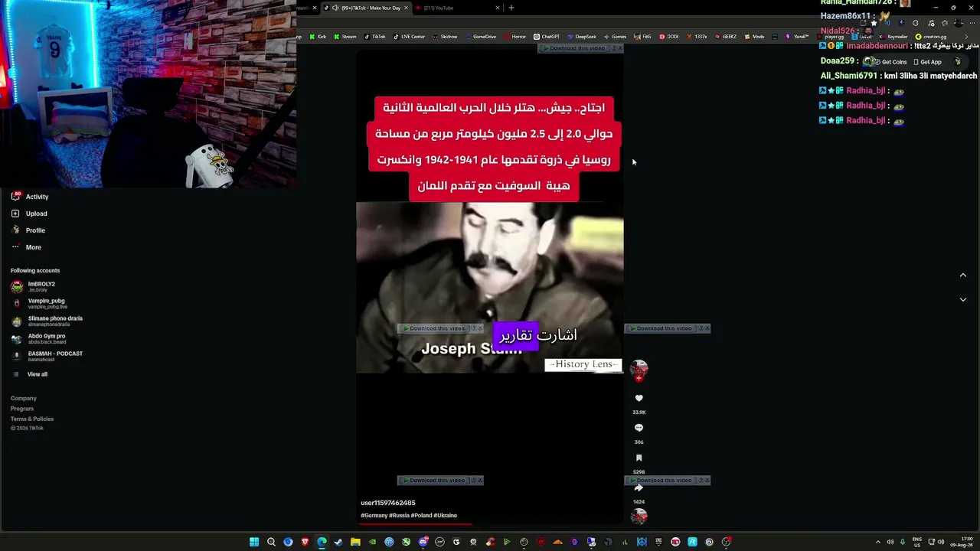
Task: Like the TikTok video with the heart icon
Action: click(x=639, y=398)
